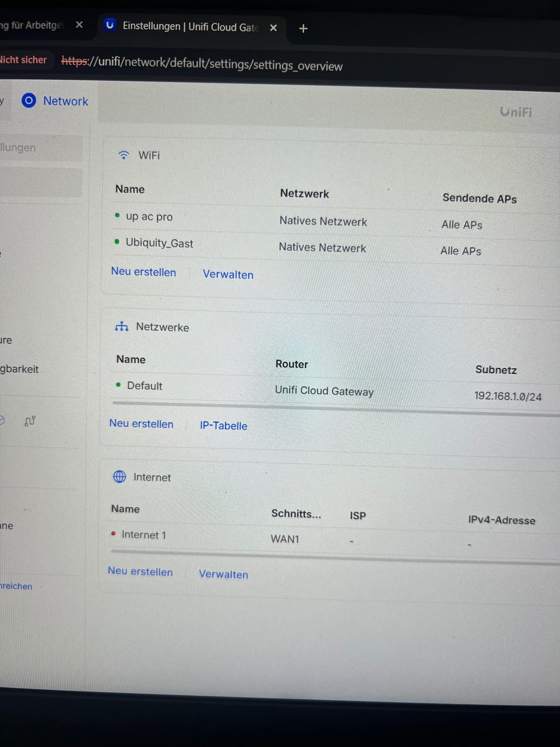Open the IP-Tabelle link
This screenshot has width=560, height=747.
[224, 426]
